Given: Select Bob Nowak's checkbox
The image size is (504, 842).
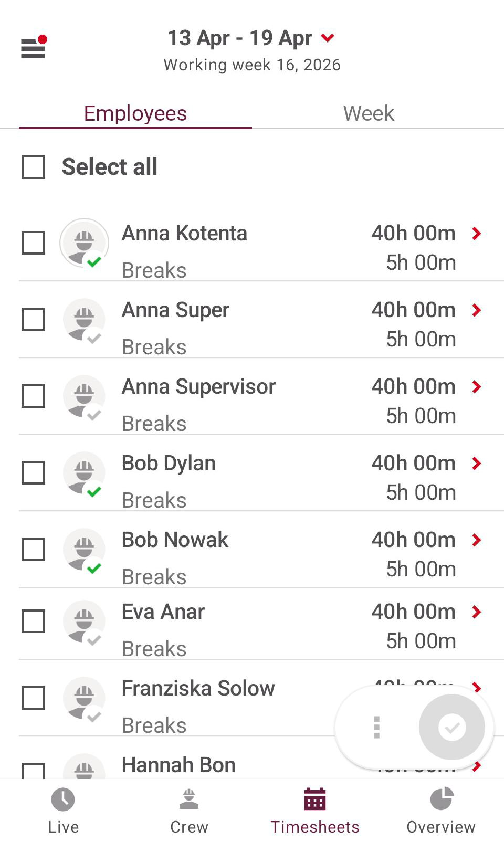Looking at the screenshot, I should (34, 550).
